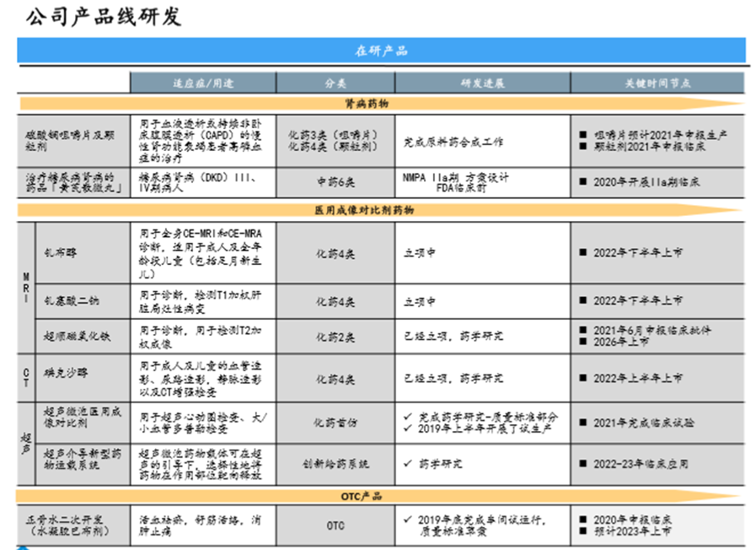Click product name "超顺磁氧化铁"

pyautogui.click(x=78, y=336)
